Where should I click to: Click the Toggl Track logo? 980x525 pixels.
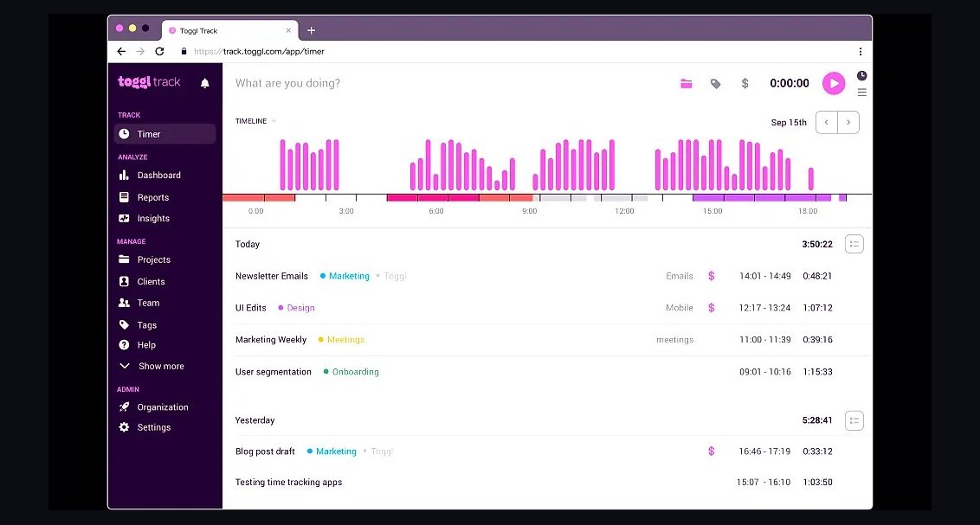pyautogui.click(x=149, y=82)
